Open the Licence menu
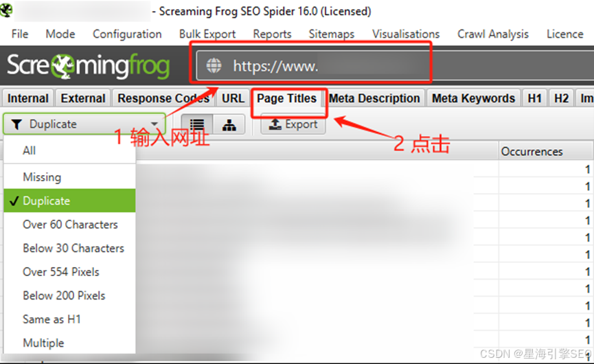The width and height of the screenshot is (594, 364). pos(564,34)
